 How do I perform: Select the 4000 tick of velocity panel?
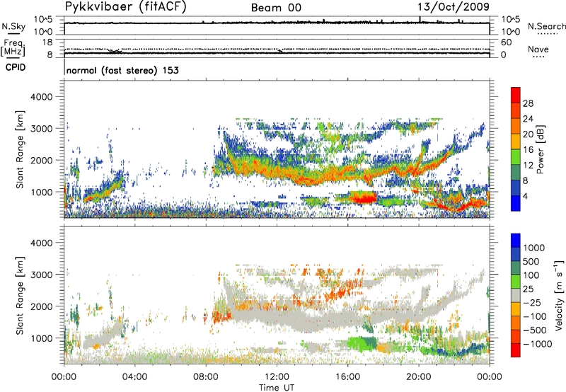point(41,243)
